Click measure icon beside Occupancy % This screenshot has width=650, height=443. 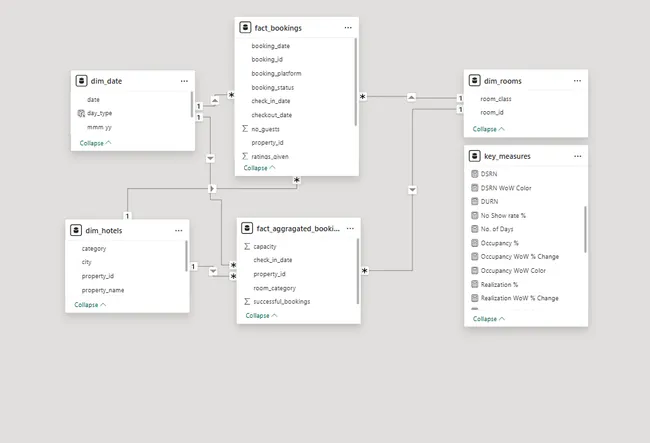click(475, 243)
